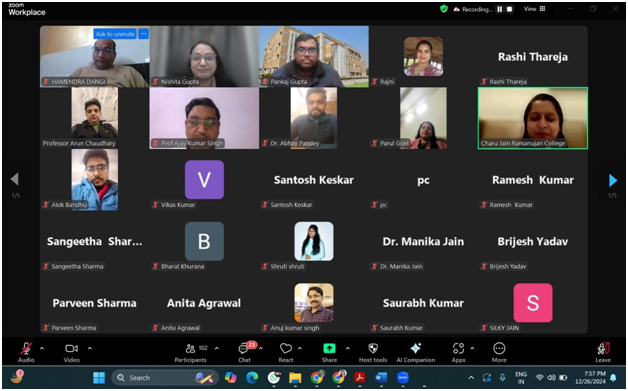Screen dimensions: 628x391
Task: Open the React emoji menu
Action: point(286,353)
